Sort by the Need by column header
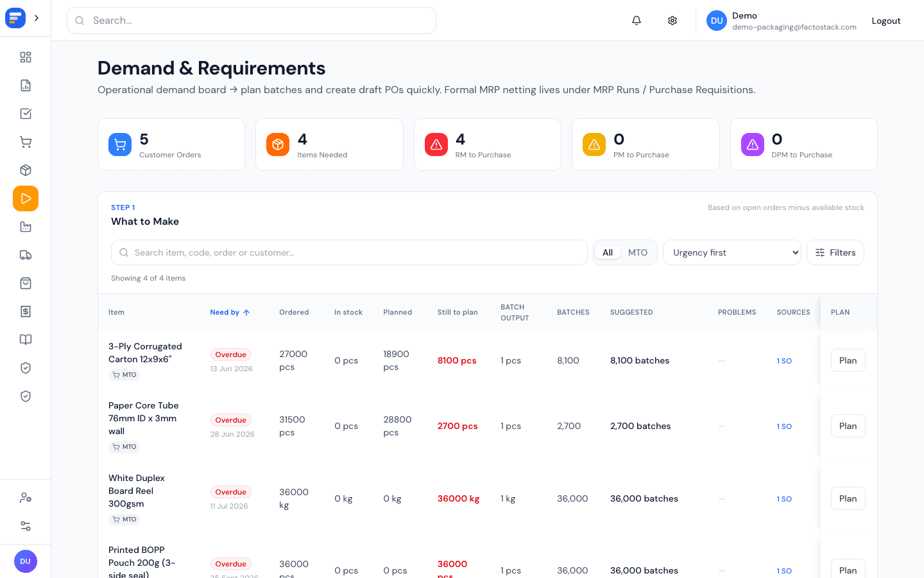The width and height of the screenshot is (924, 578). (x=230, y=312)
